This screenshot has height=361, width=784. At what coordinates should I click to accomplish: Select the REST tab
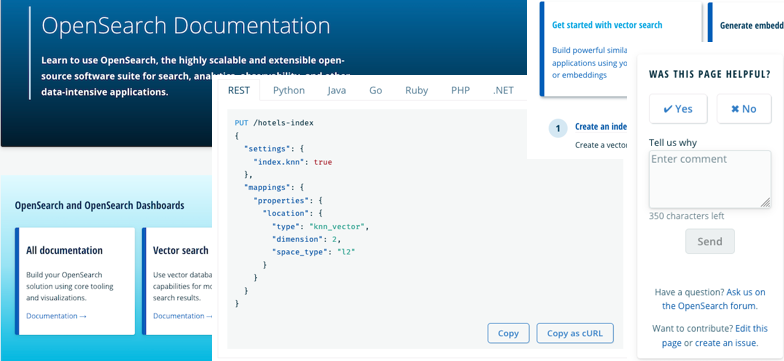click(238, 90)
